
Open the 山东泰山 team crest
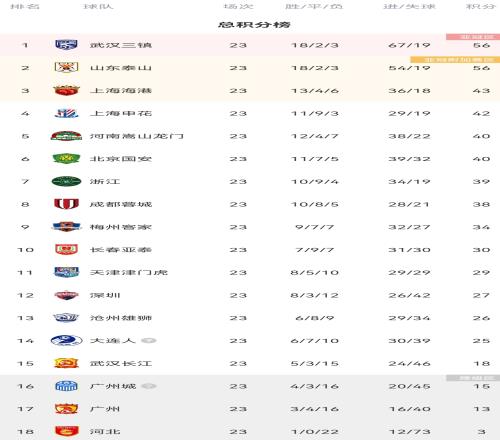66,67
